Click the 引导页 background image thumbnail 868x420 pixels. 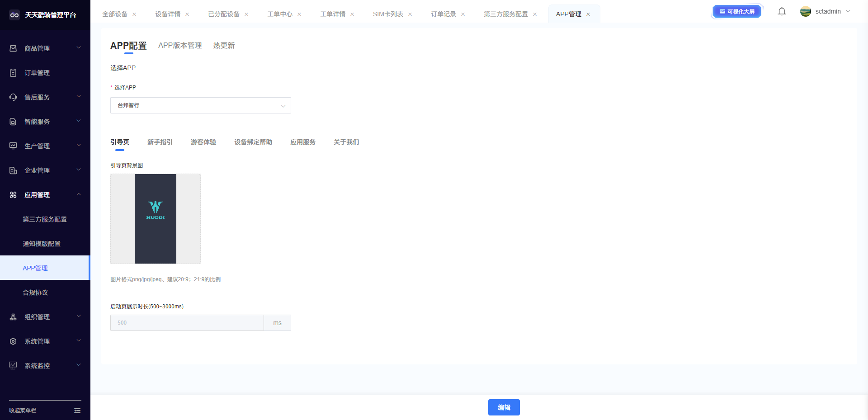click(x=156, y=219)
